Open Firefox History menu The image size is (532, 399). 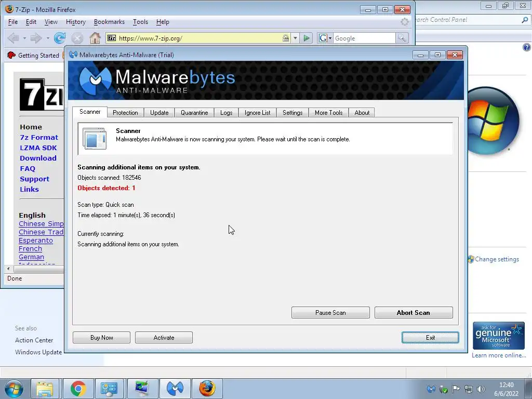(x=76, y=22)
